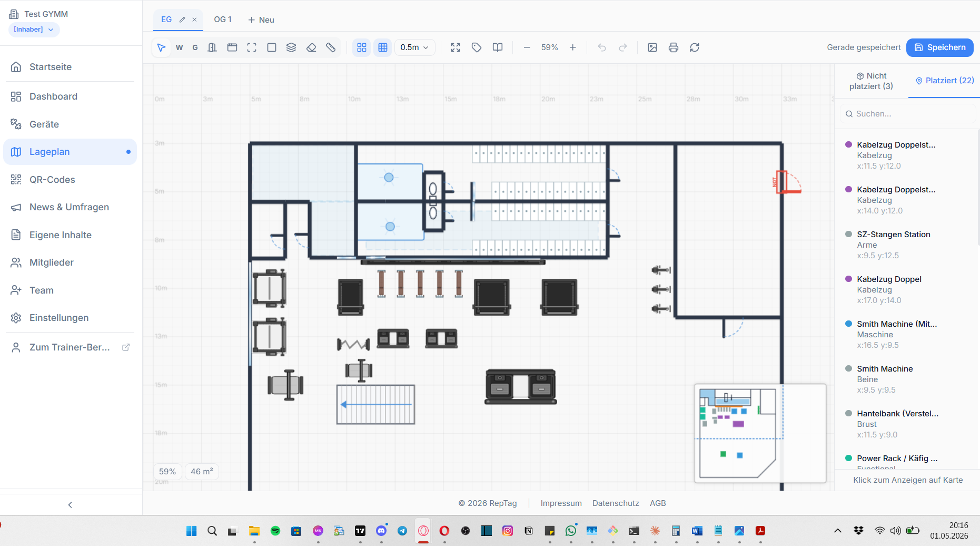The image size is (980, 546).
Task: Select the G tool in toolbar
Action: point(195,47)
